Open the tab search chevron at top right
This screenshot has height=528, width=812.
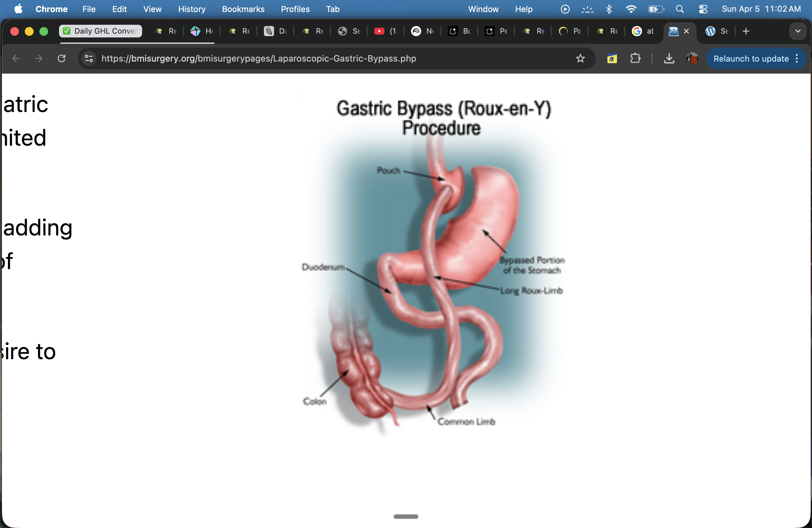[x=798, y=31]
